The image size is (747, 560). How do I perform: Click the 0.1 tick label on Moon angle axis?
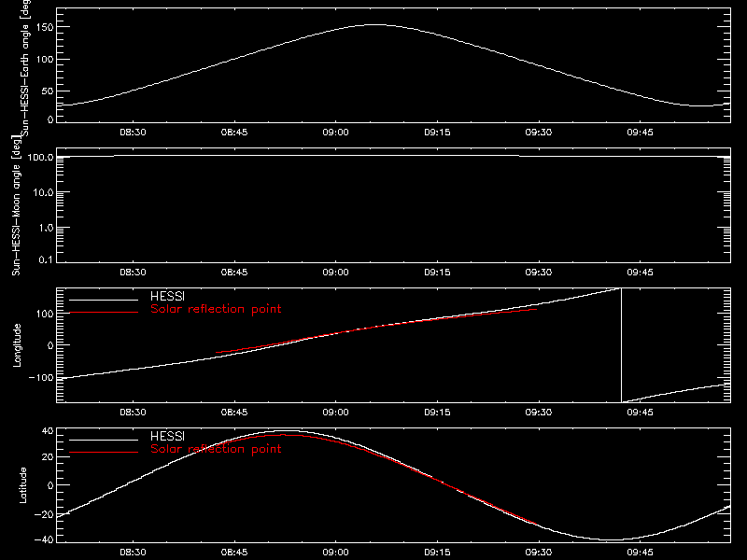(x=46, y=260)
